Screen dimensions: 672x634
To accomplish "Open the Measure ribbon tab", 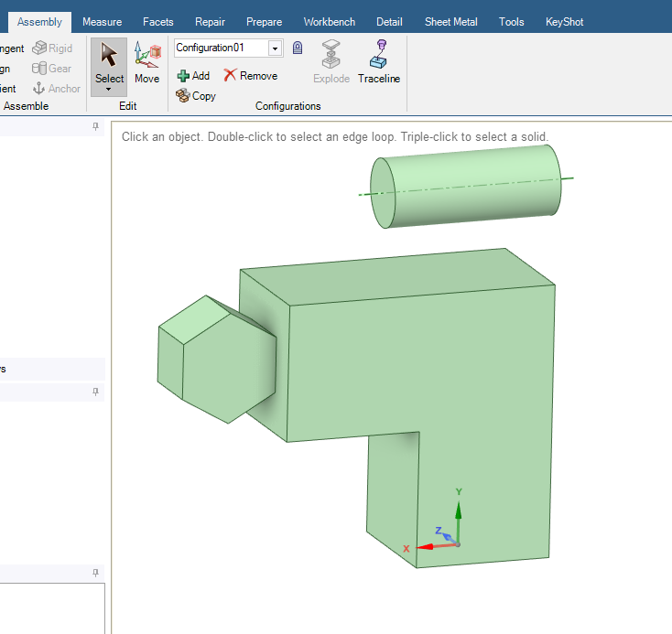I will coord(102,22).
